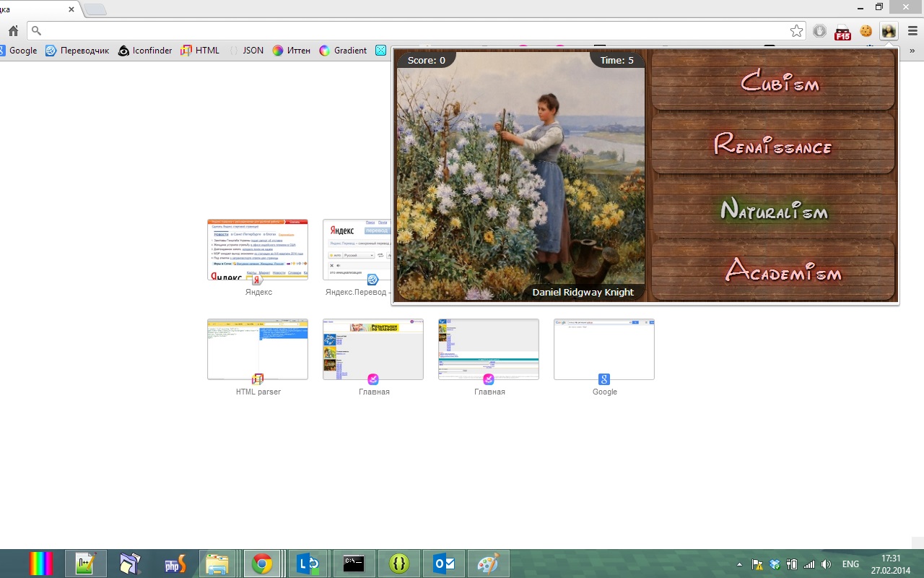Choose the Academism answer
Screen dimensions: 924x578
773,270
